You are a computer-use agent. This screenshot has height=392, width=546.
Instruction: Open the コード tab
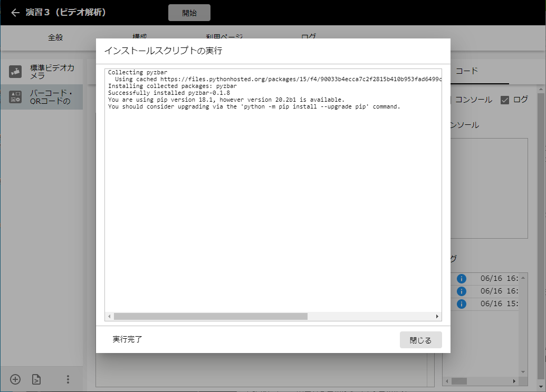[467, 71]
